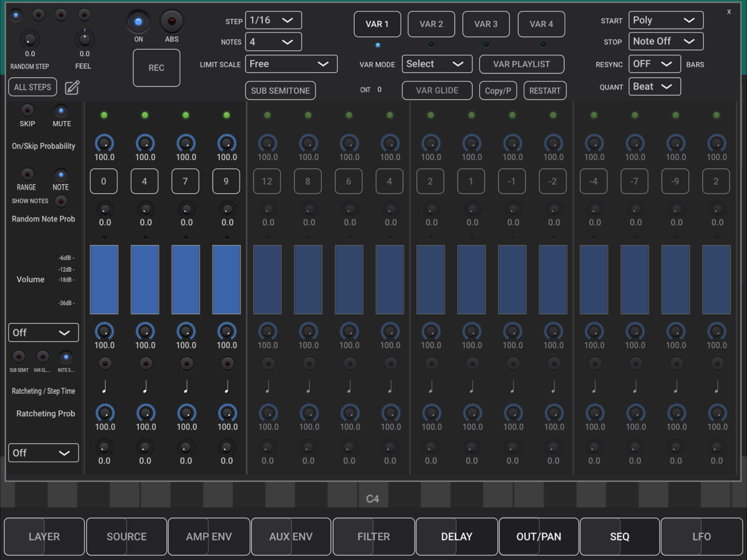This screenshot has height=560, width=747.
Task: Click the quarter-note icon under the note 12 step
Action: coord(268,386)
